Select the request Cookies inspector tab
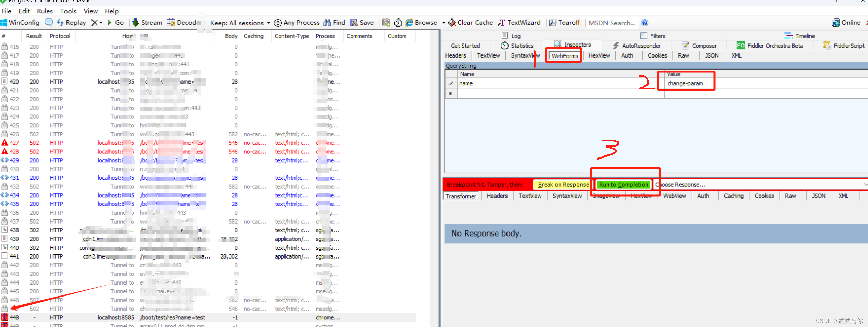The height and width of the screenshot is (327, 868). [x=657, y=55]
